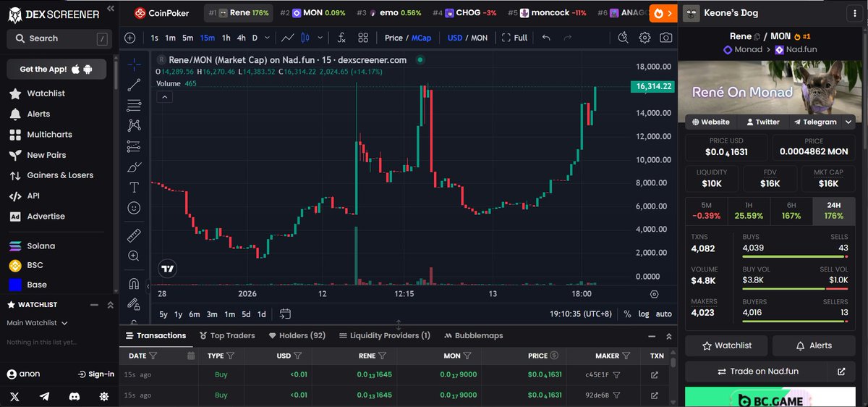Screen dimensions: 868x407
Task: Open the Fibonacci retracement tool group
Action: [134, 106]
